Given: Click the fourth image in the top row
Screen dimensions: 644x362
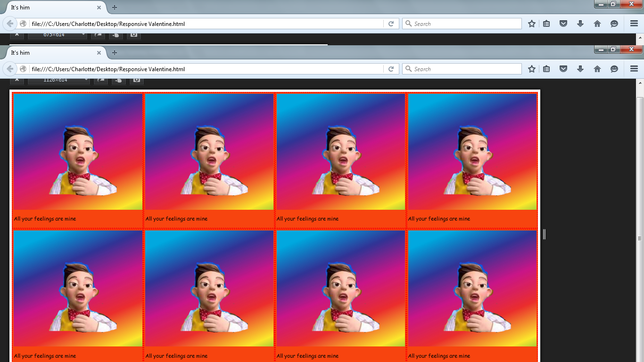Looking at the screenshot, I should tap(472, 152).
